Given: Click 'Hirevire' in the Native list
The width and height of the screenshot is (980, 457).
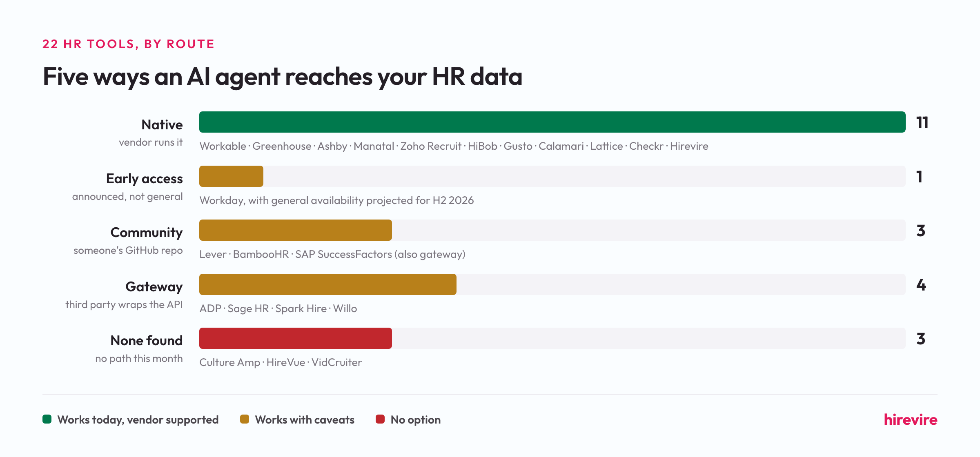Looking at the screenshot, I should tap(689, 146).
